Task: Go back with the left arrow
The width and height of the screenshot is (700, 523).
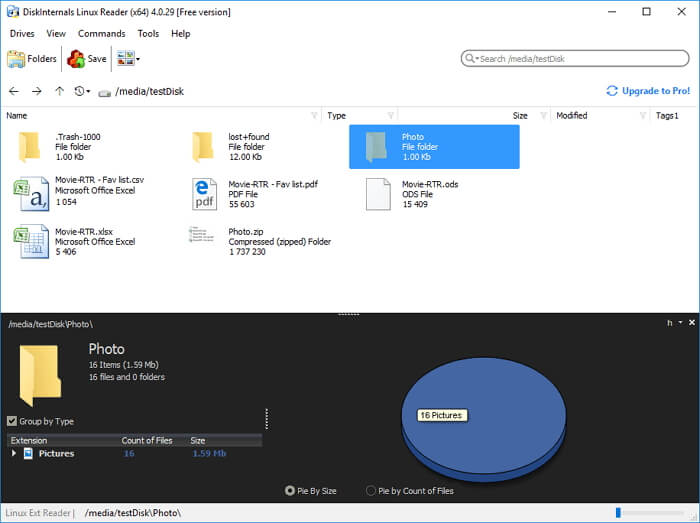Action: pos(14,91)
